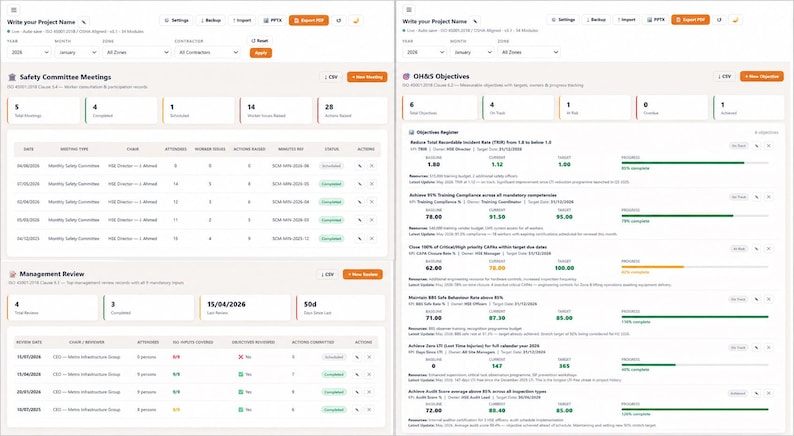Viewport: 794px width, 436px height.
Task: Edit the 10/07/2025 management review
Action: [x=357, y=410]
